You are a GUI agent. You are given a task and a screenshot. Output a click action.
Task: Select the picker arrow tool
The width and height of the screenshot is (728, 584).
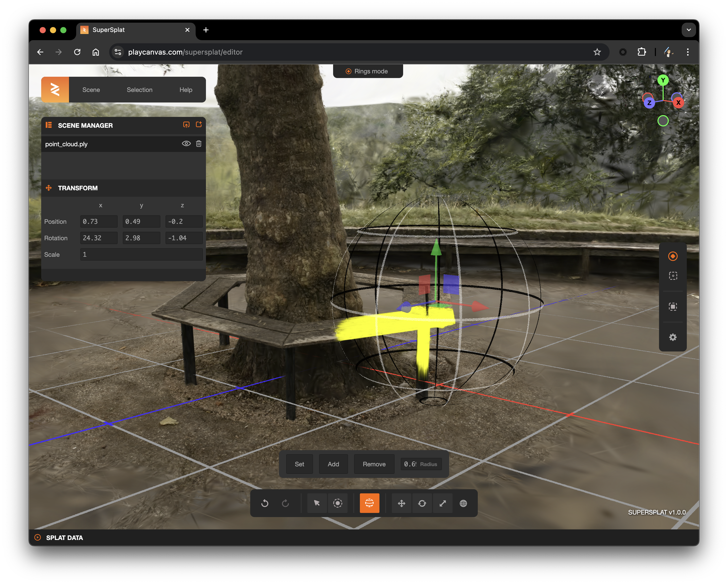coord(317,503)
